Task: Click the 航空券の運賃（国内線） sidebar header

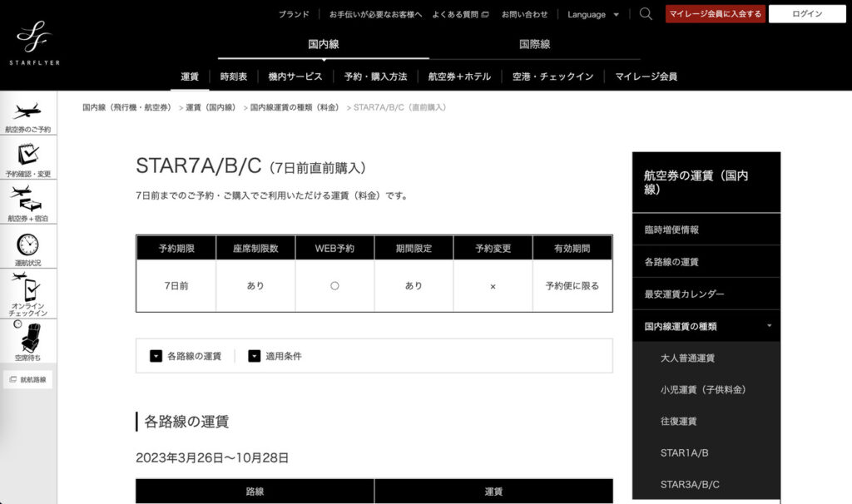Action: 706,182
